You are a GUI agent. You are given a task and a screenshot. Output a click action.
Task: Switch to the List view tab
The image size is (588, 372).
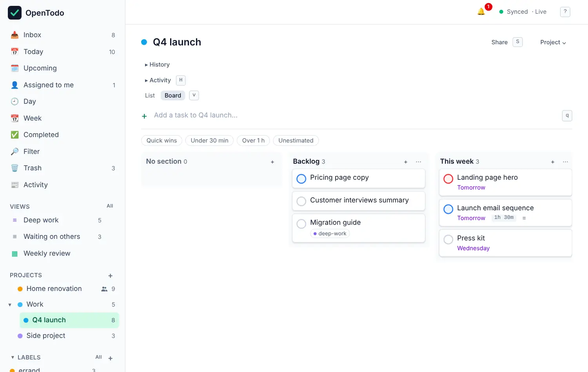pyautogui.click(x=150, y=96)
